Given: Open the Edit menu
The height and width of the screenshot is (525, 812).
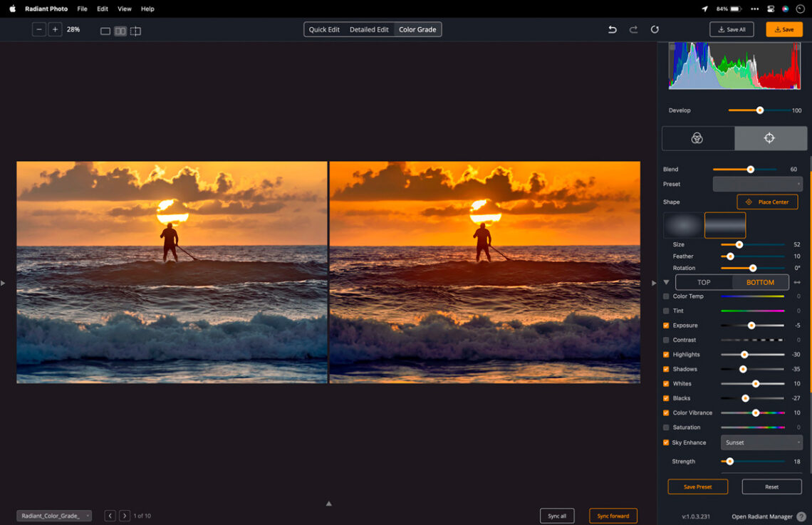Looking at the screenshot, I should (x=103, y=9).
